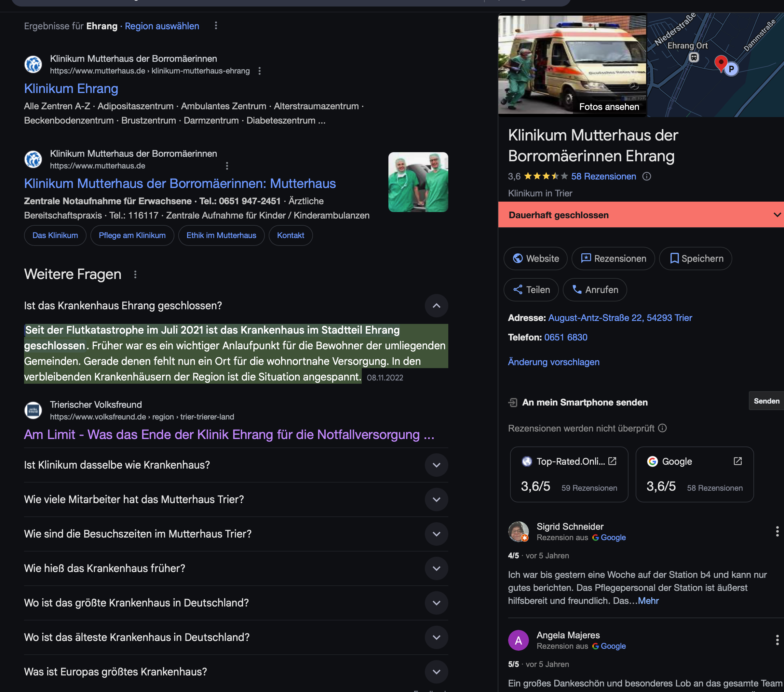Click phone number 0651 6830
Screen dimensions: 784x692
tap(566, 337)
